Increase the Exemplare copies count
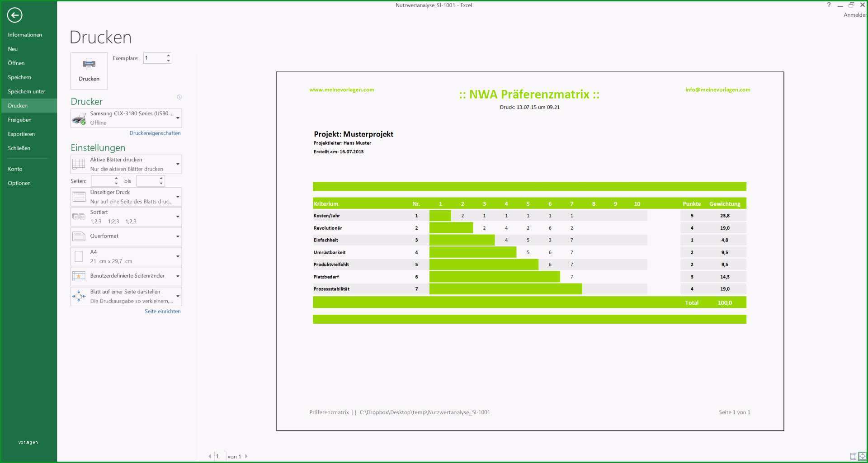Viewport: 868px width, 463px height. [169, 56]
